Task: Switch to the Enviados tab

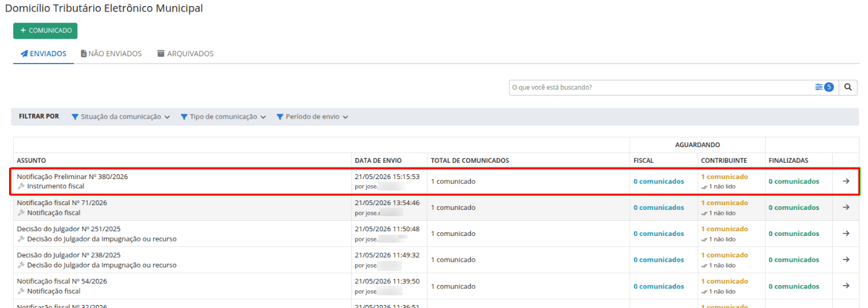Action: [43, 54]
